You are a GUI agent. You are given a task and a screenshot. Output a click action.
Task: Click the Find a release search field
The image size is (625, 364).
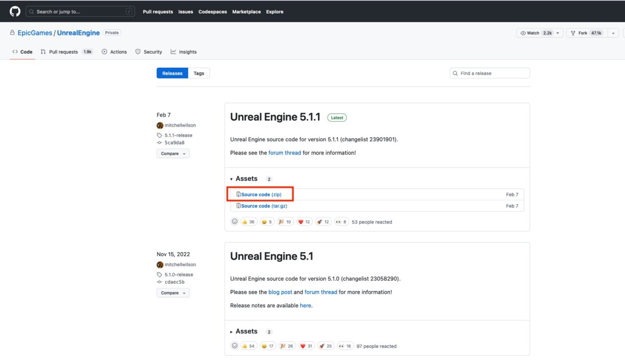(x=490, y=73)
